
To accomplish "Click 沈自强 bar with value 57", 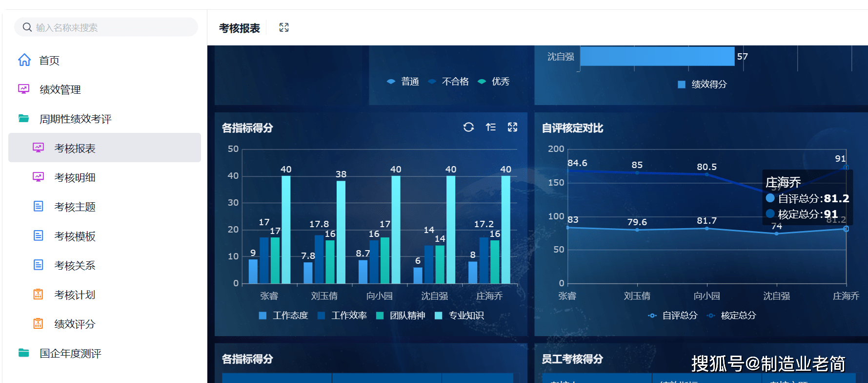I will pyautogui.click(x=657, y=56).
